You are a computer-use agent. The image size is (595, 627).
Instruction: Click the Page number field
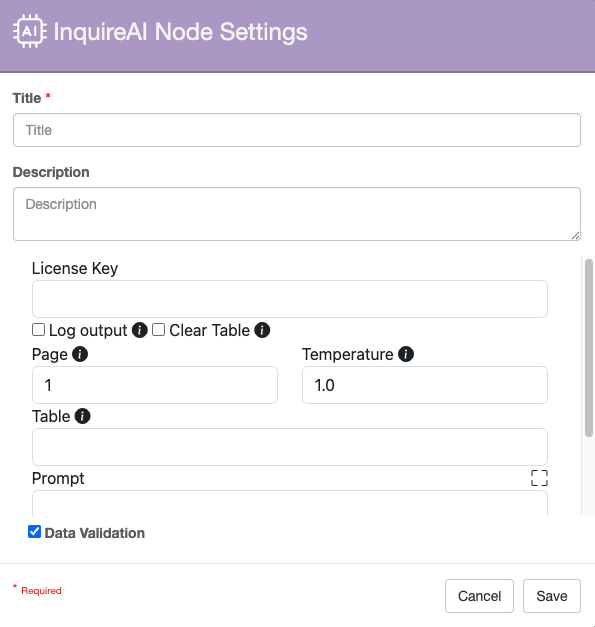click(155, 385)
